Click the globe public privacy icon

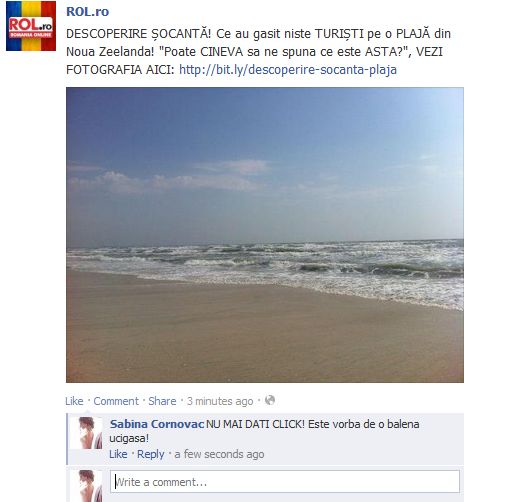pos(270,400)
